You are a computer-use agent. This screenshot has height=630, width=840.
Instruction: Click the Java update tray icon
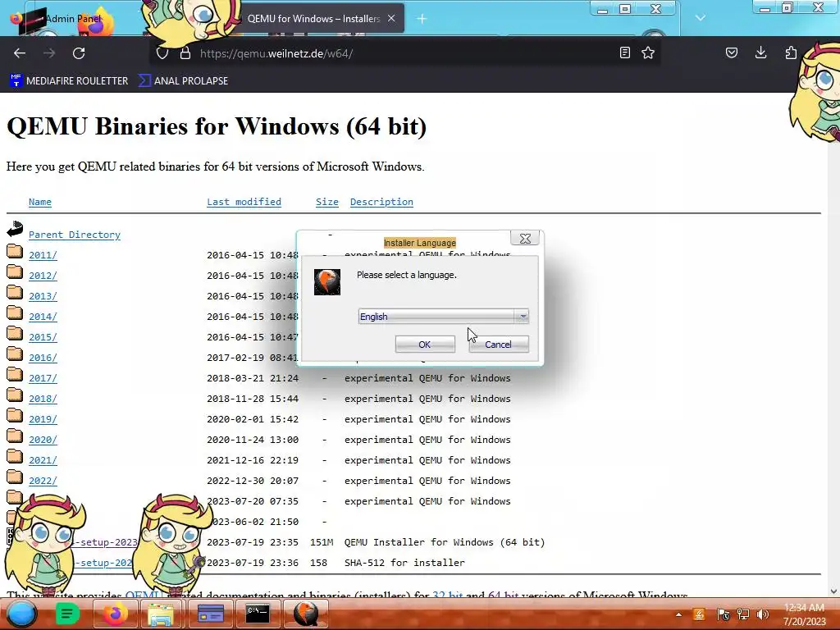click(699, 614)
